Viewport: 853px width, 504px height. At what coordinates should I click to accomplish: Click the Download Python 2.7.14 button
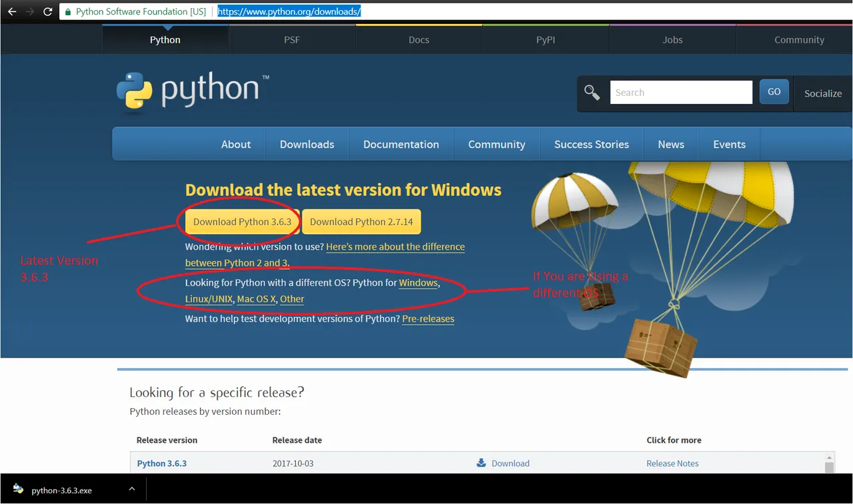tap(361, 222)
